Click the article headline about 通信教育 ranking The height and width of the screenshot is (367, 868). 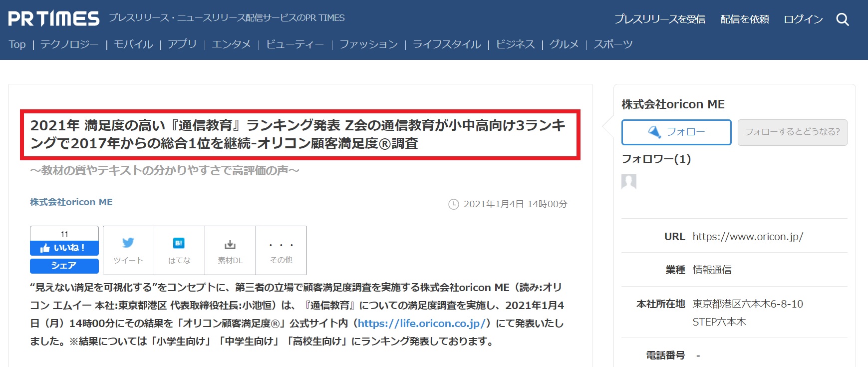(x=298, y=134)
